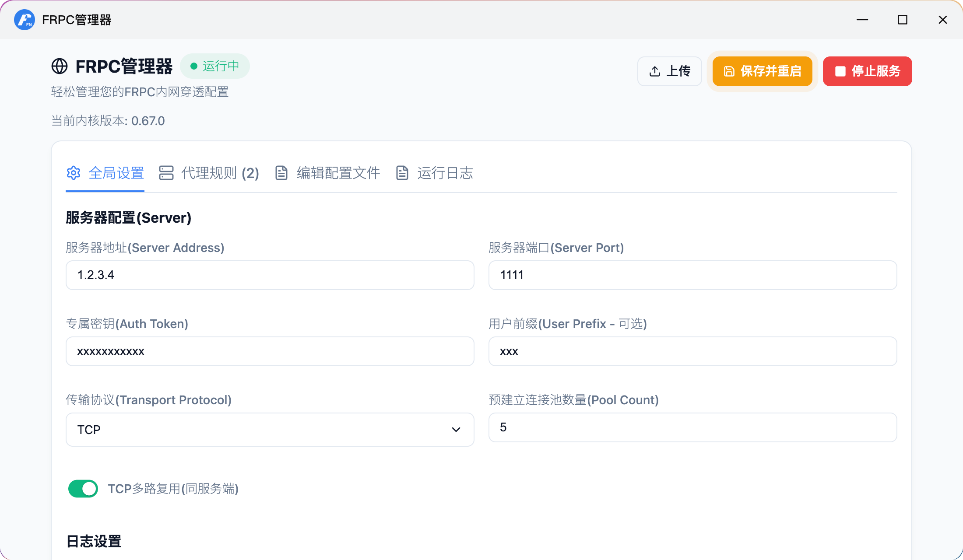Screen dimensions: 963x560
Task: Click the file icon on 运行日志 tab
Action: [x=402, y=173]
